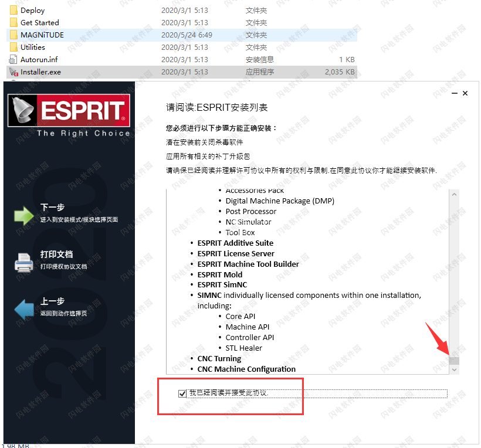Select the Utilities folder icon

[13, 47]
